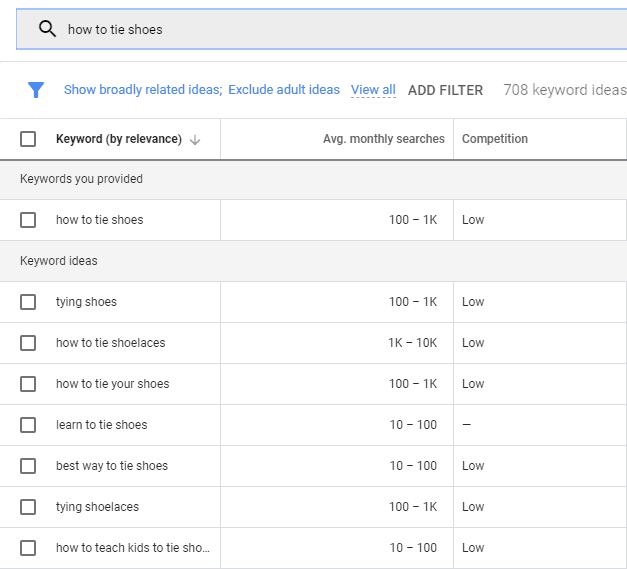The image size is (627, 569).
Task: Check the 'how to tie your shoes' box
Action: click(28, 384)
